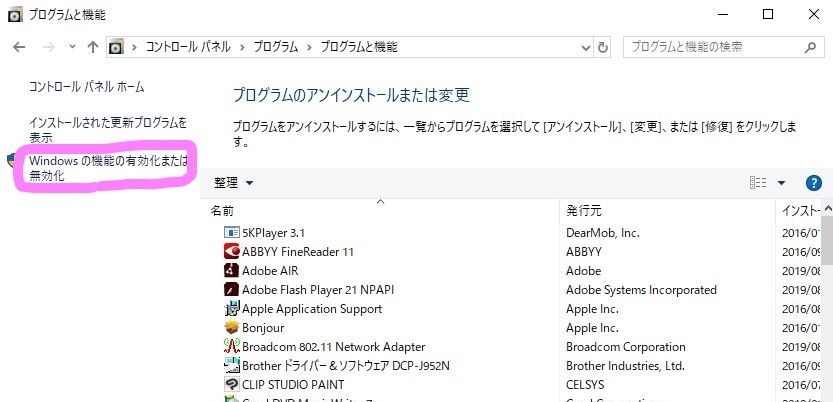Select Bonjour name text

coord(263,328)
